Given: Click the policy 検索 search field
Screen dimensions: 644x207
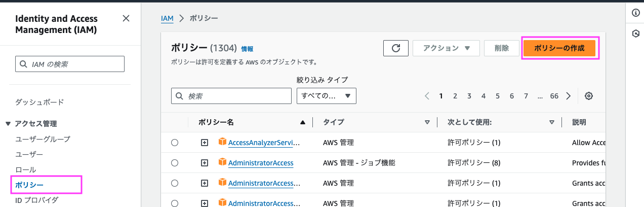Looking at the screenshot, I should pos(231,96).
